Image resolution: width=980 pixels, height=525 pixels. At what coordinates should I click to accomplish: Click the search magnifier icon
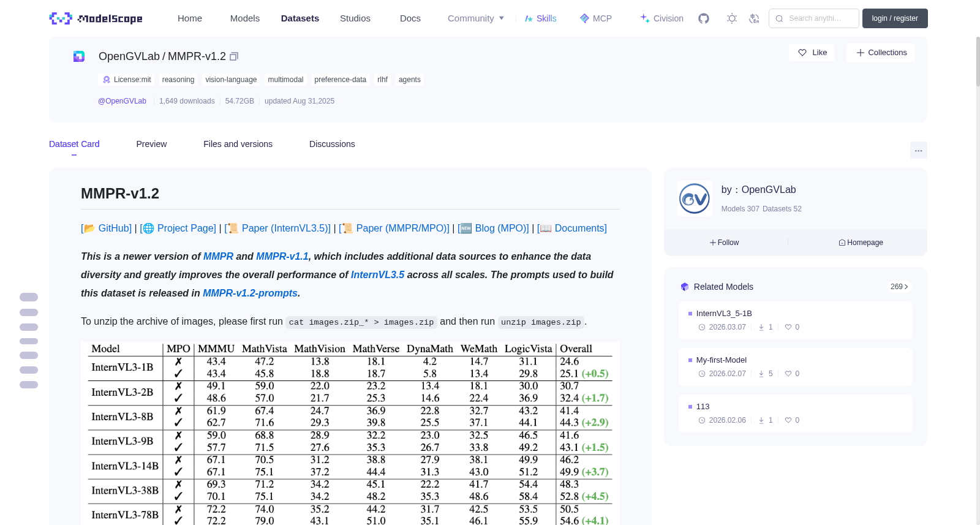780,18
